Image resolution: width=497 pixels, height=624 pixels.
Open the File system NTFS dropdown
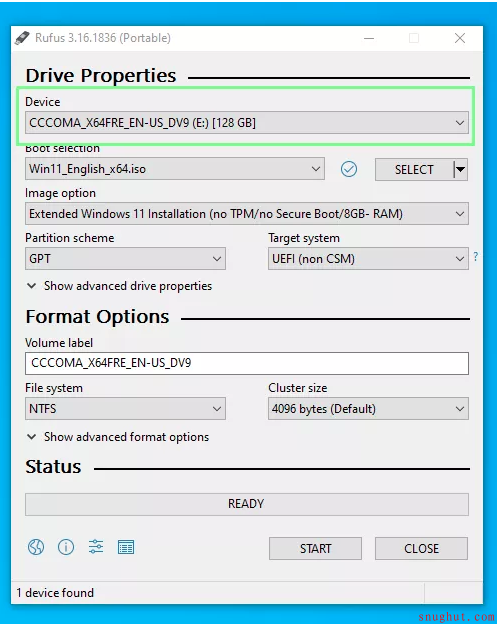pyautogui.click(x=125, y=409)
